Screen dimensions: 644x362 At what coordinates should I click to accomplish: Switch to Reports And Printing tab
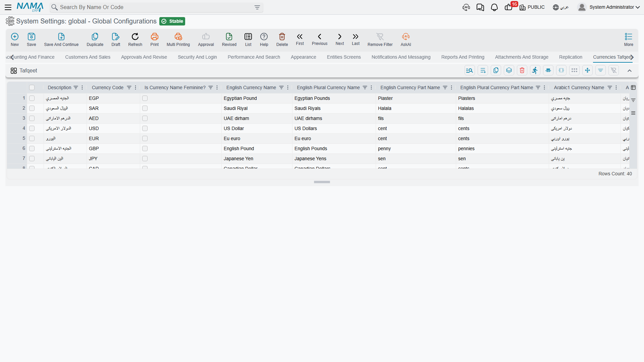point(463,57)
